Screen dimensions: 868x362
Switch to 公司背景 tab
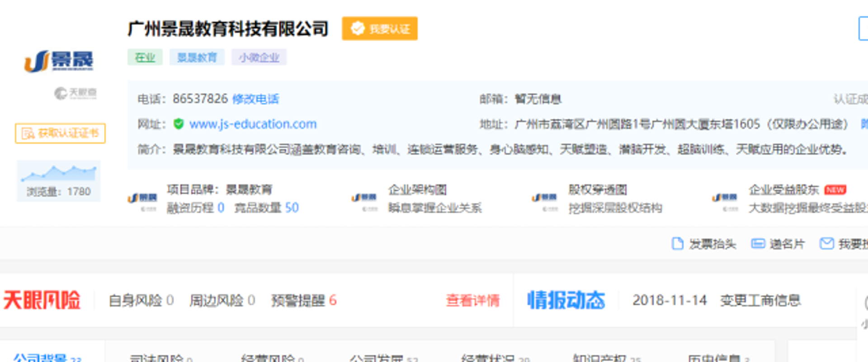[47, 358]
